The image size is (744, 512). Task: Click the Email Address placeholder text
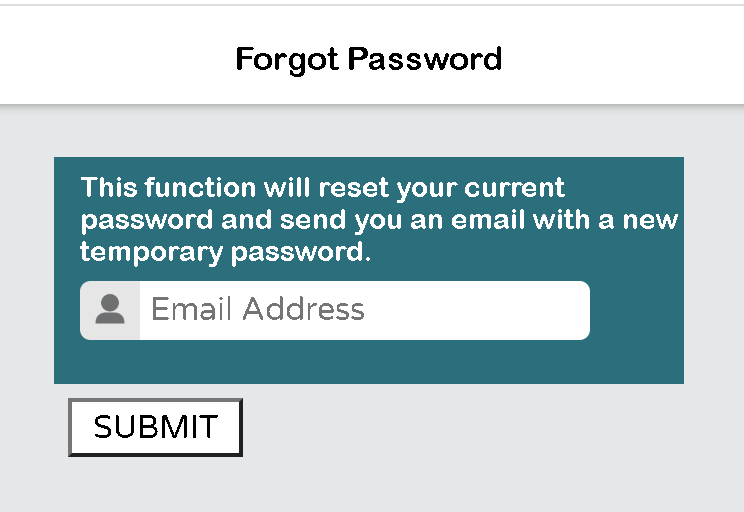258,309
